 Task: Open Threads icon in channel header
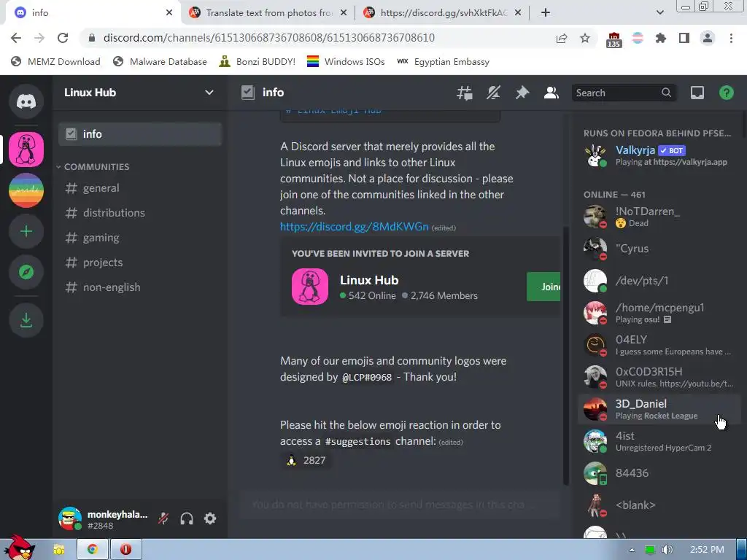[x=465, y=93]
